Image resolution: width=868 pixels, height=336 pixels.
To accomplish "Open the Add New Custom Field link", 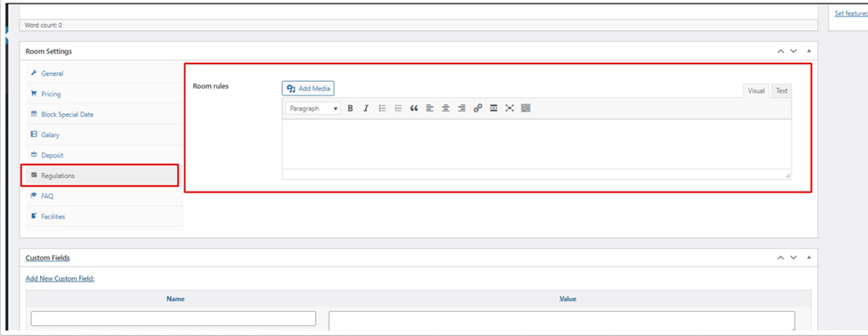I will point(60,278).
